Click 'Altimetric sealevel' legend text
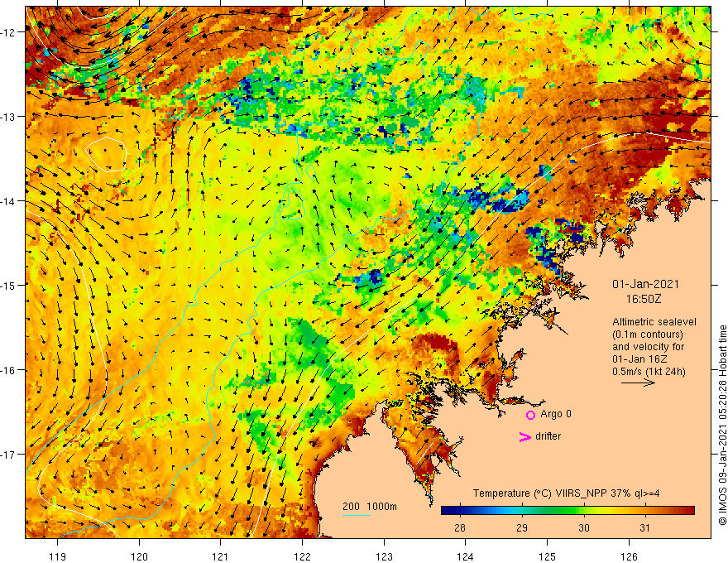The image size is (728, 563). pyautogui.click(x=654, y=322)
